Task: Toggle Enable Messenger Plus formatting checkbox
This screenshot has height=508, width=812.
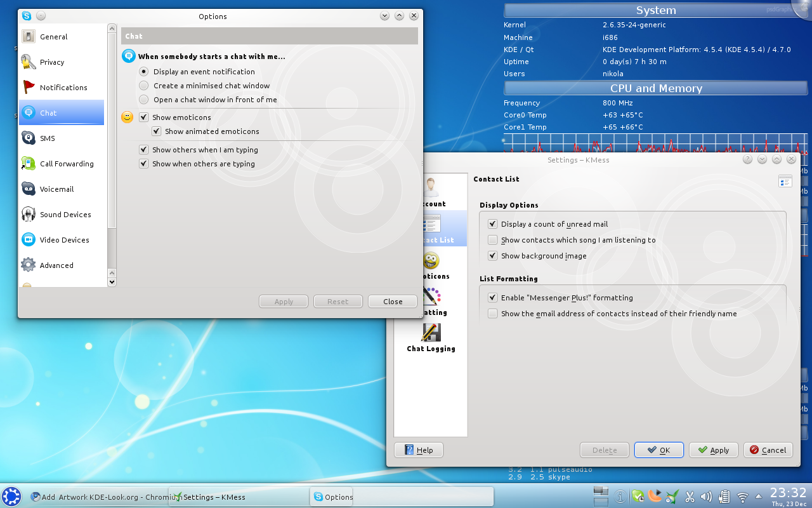Action: [x=493, y=298]
